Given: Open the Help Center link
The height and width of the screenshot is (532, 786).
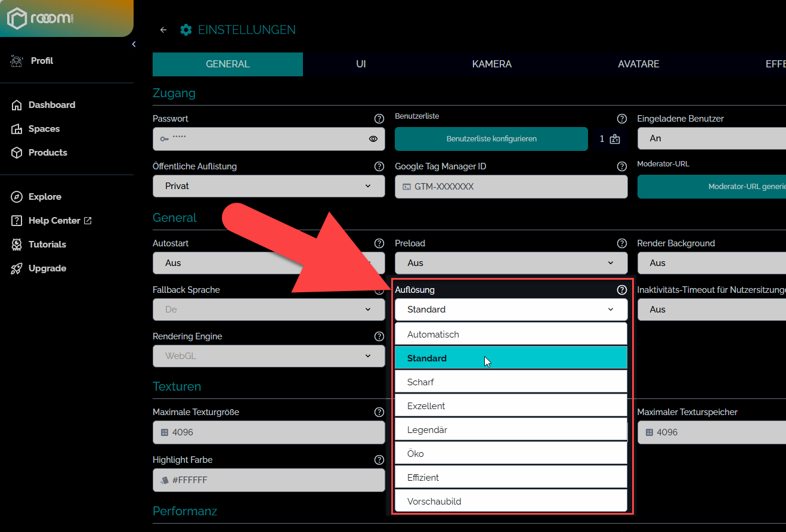Looking at the screenshot, I should 54,221.
